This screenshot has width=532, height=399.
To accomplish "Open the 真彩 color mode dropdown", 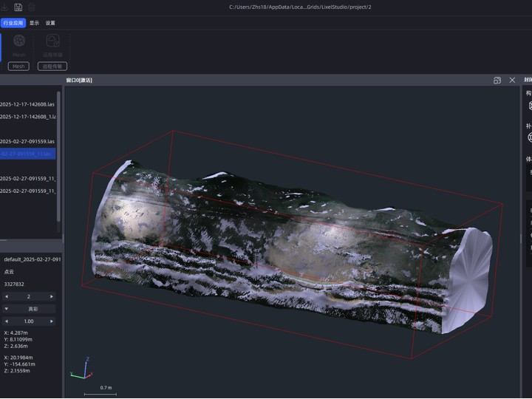I will click(29, 309).
